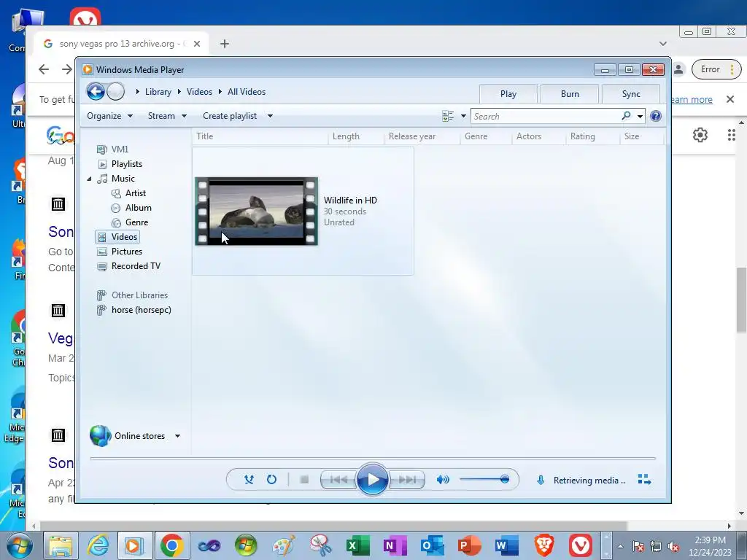Click the Search field in Media Player
Image resolution: width=747 pixels, height=560 pixels.
click(x=546, y=116)
